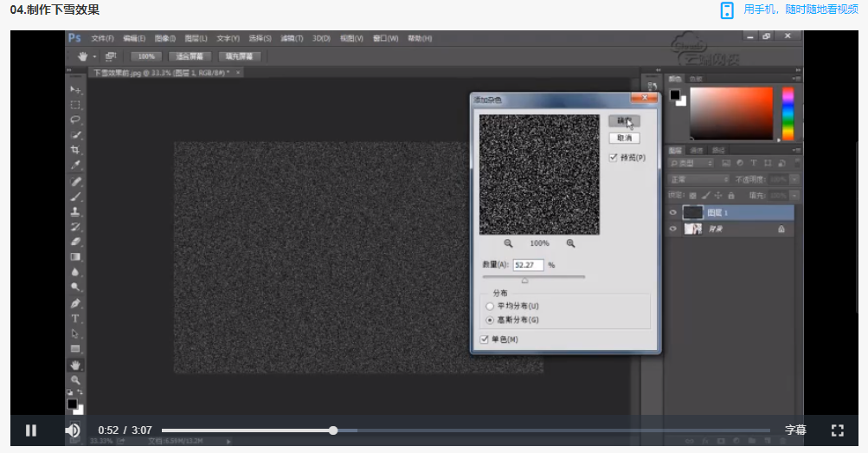Open the 正常 blend mode dropdown

click(700, 179)
